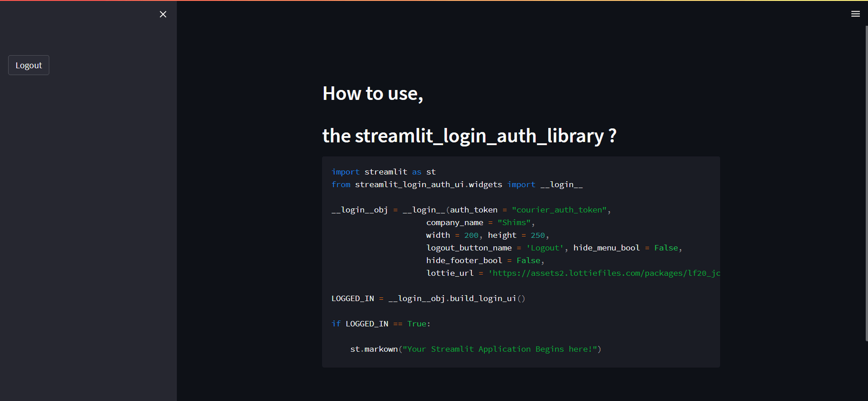
Task: Click the 'from streamlit_login_auth_ui.widgets import' line
Action: [x=457, y=184]
